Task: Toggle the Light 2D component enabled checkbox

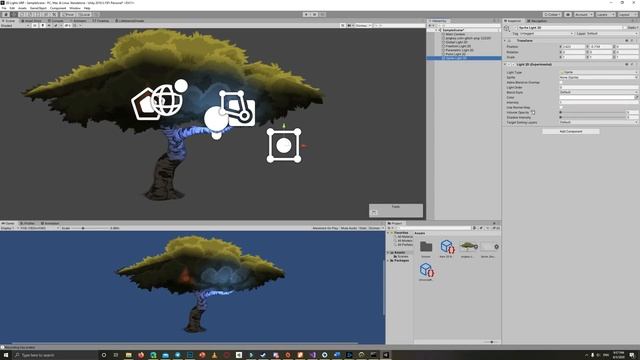Action: (x=513, y=64)
